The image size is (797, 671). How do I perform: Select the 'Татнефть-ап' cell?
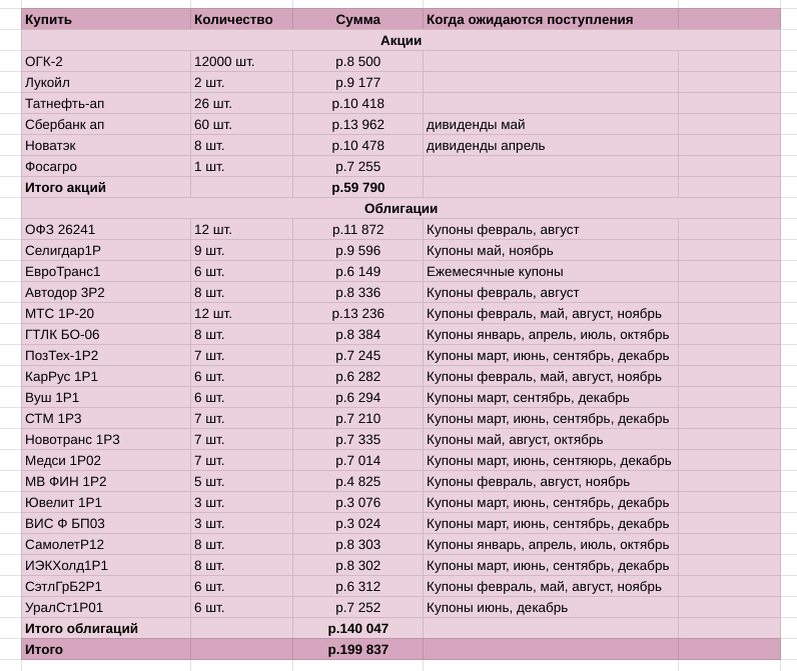[x=106, y=104]
